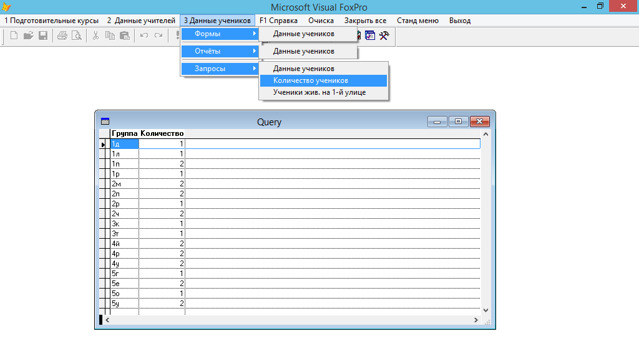Click the count cell in row '4й'
Screen dimensions: 639x364
pyautogui.click(x=162, y=244)
